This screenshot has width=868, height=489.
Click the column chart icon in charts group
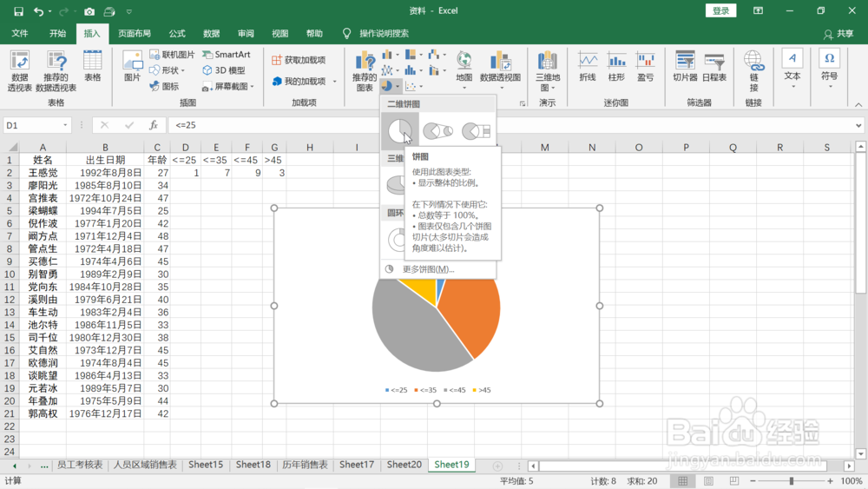pos(387,54)
